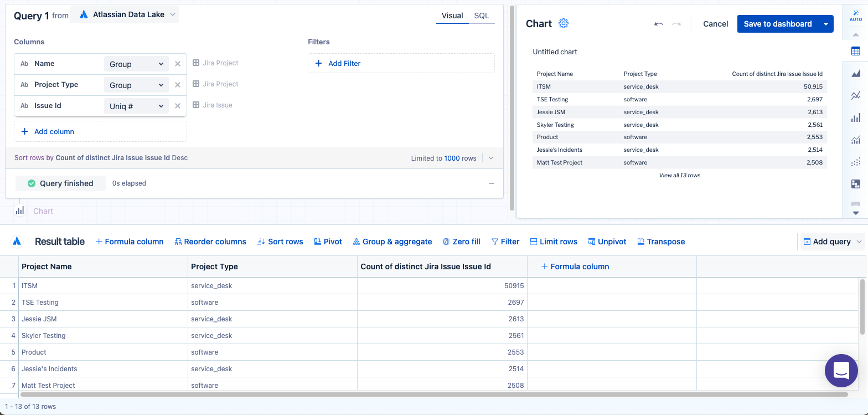Image resolution: width=868 pixels, height=415 pixels.
Task: Click Formula column in Result table toolbar
Action: 130,242
